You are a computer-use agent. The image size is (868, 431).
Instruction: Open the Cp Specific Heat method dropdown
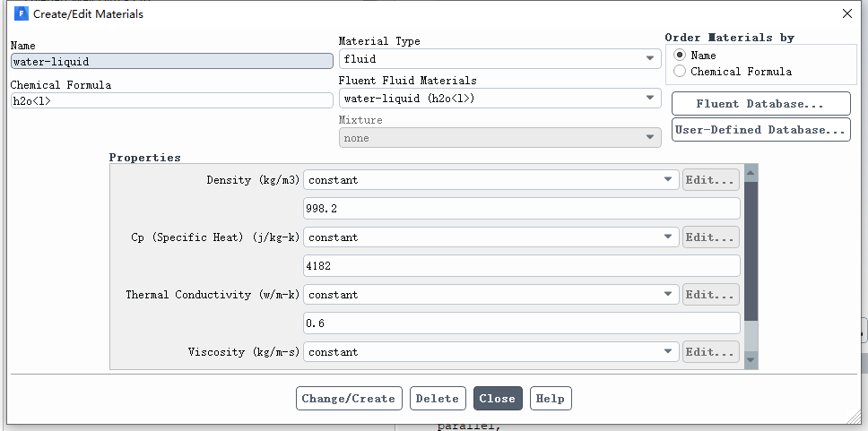point(491,237)
